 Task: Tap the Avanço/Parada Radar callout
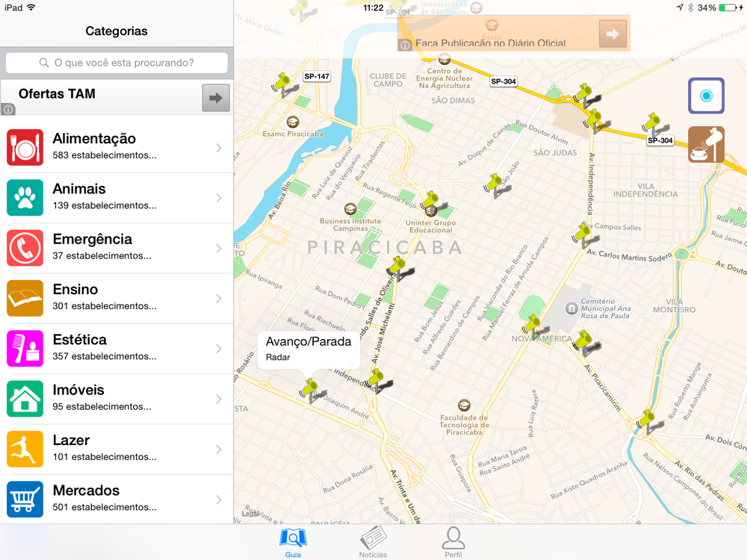pyautogui.click(x=309, y=349)
